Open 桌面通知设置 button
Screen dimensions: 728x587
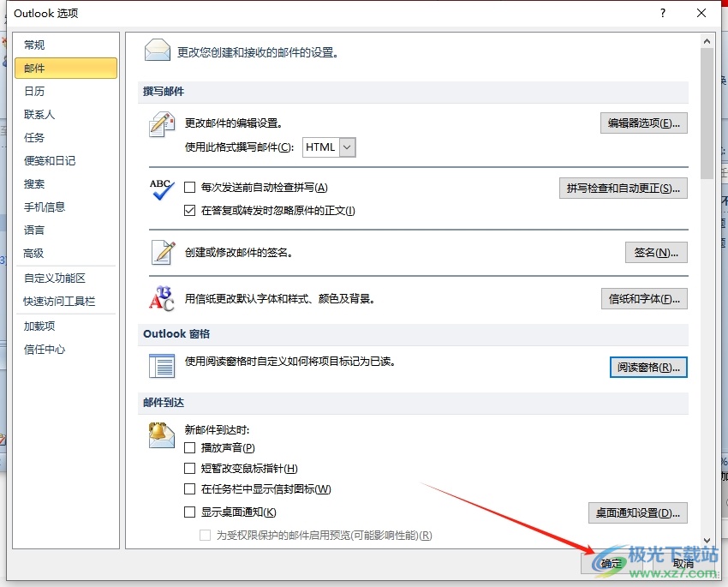(637, 512)
